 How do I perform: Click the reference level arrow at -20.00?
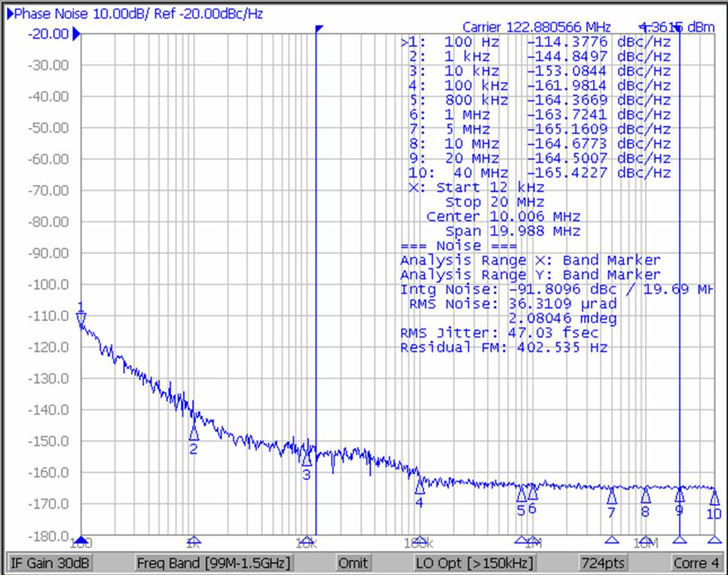pos(76,34)
